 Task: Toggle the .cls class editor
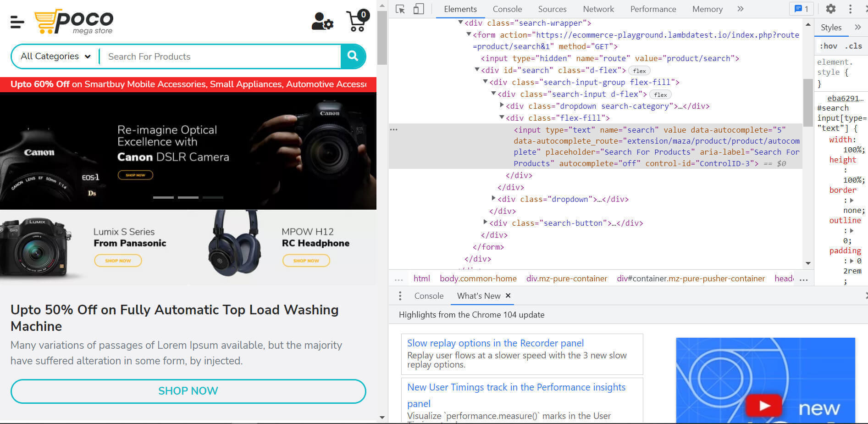click(853, 46)
